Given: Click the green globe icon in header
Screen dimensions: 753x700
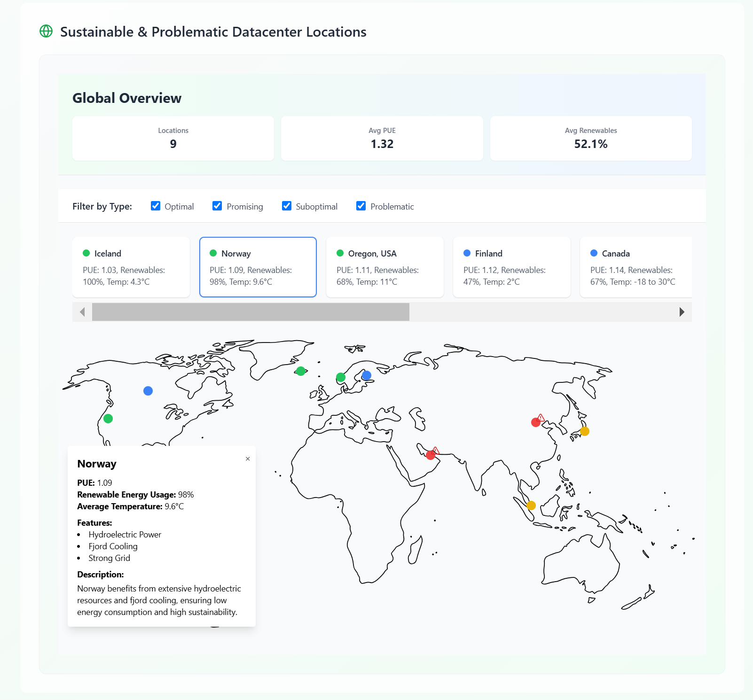Looking at the screenshot, I should pyautogui.click(x=46, y=31).
